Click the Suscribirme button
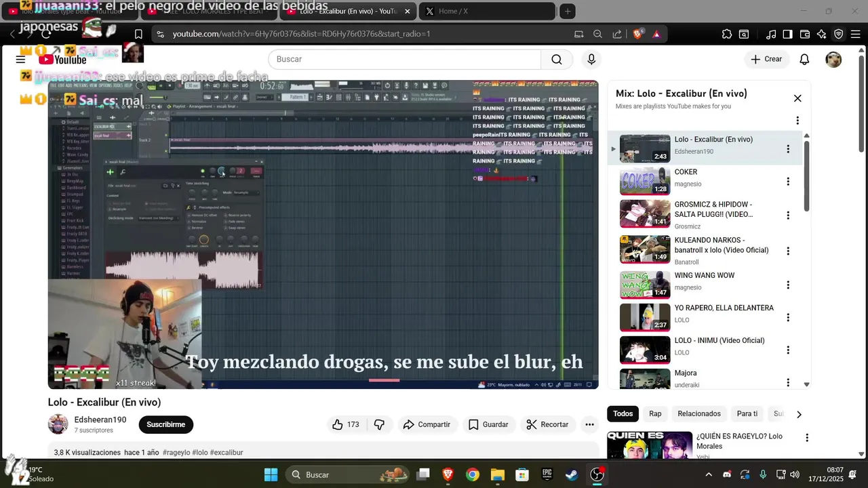Screen dimensions: 868x488 point(166,425)
